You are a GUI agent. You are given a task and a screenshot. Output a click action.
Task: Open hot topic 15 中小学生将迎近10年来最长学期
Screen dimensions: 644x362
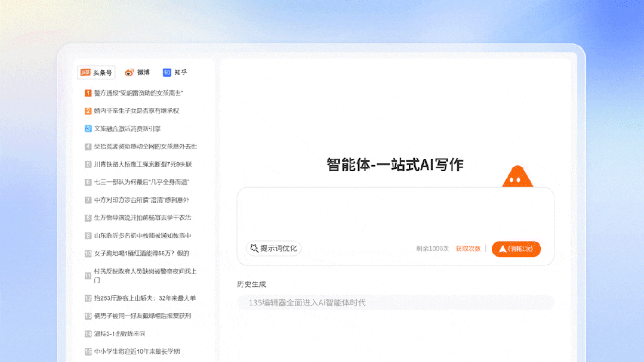(x=137, y=352)
